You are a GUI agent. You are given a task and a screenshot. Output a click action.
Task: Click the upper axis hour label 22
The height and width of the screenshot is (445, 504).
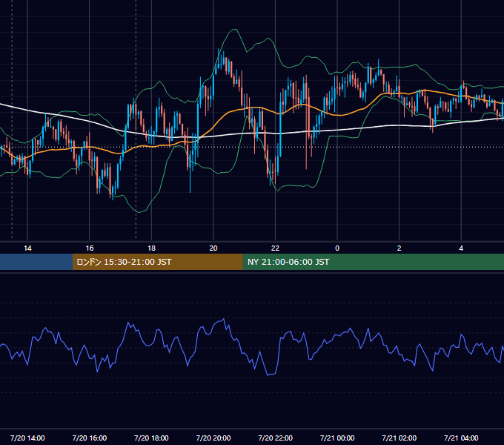pos(275,248)
